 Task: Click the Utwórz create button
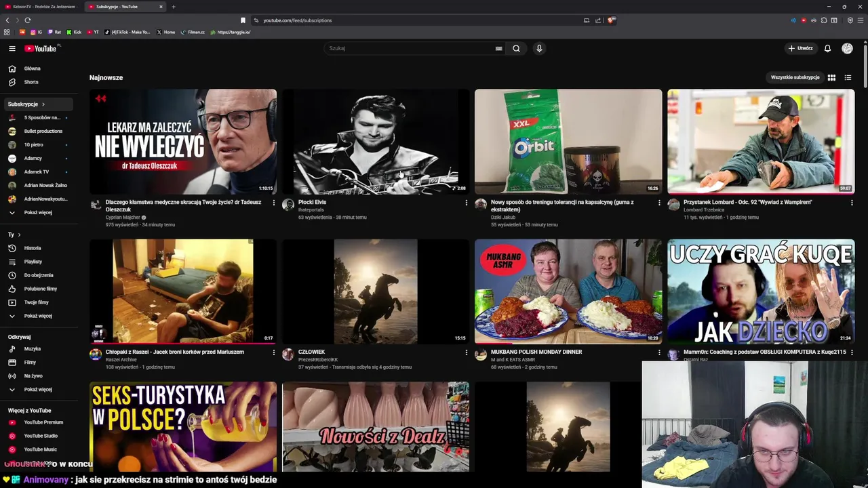coord(800,48)
